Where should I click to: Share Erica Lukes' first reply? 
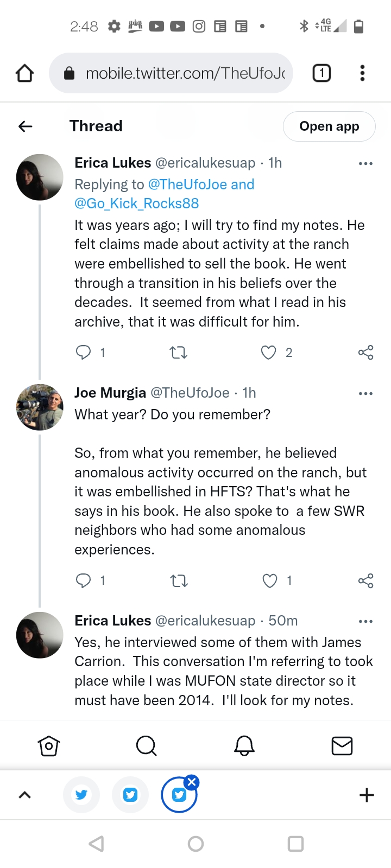coord(365,353)
